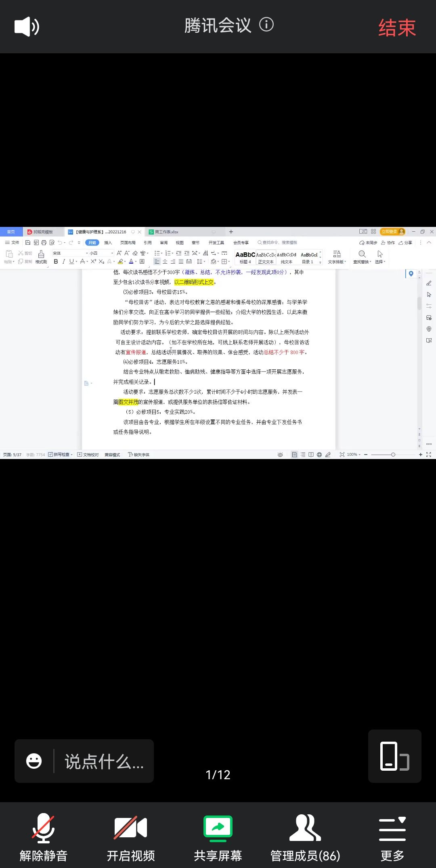Toggle the 拼写检查 checkbox in status bar
The image size is (436, 868).
pyautogui.click(x=50, y=455)
